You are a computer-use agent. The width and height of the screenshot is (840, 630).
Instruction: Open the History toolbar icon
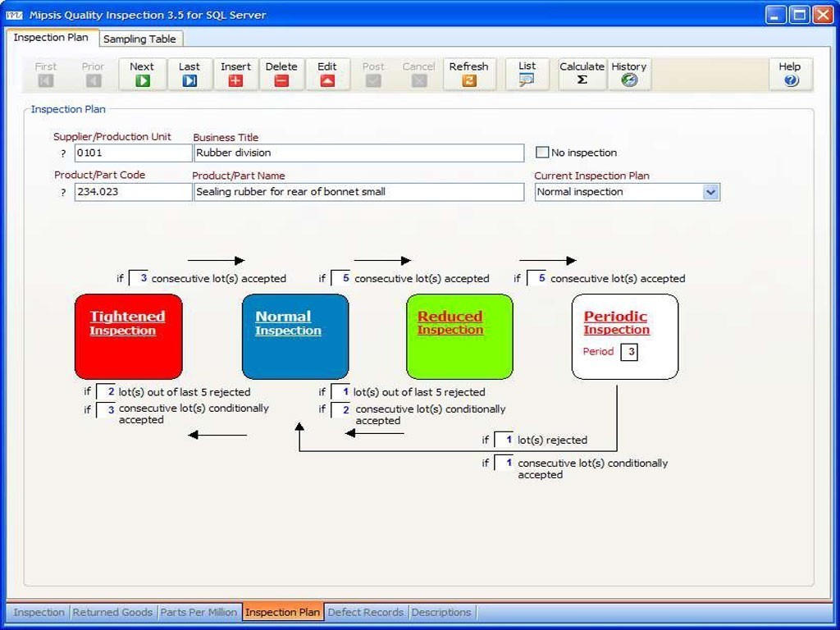click(629, 80)
